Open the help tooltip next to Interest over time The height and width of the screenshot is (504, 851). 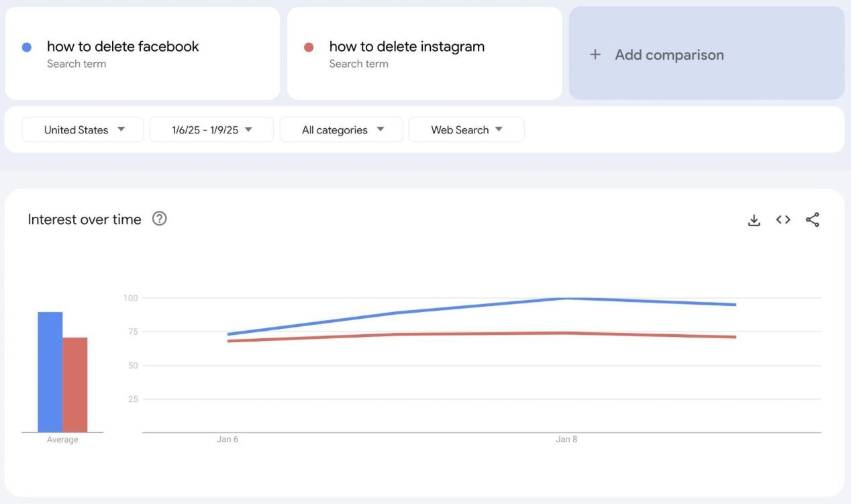159,218
